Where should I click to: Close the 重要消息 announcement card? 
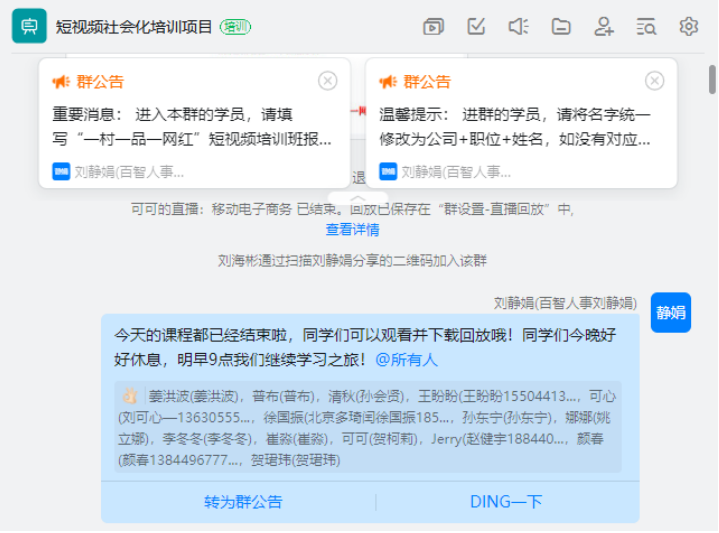pos(327,81)
